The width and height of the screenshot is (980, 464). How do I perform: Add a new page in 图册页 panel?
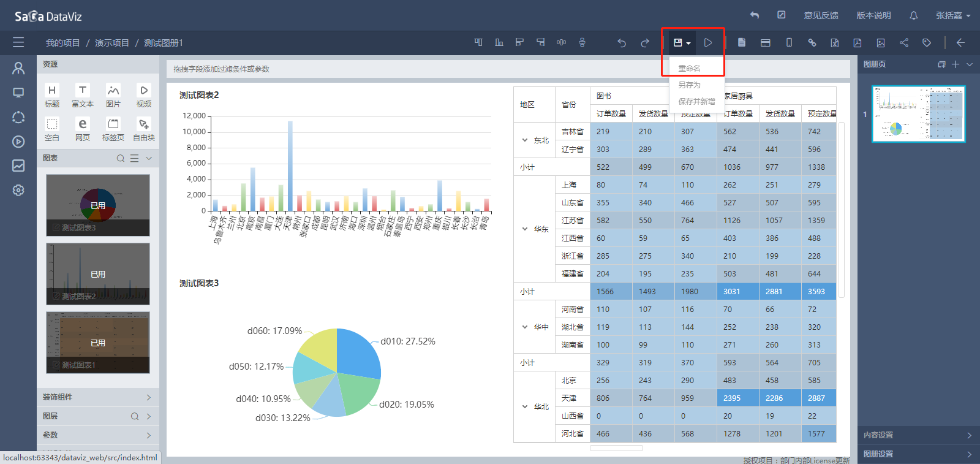(x=956, y=64)
